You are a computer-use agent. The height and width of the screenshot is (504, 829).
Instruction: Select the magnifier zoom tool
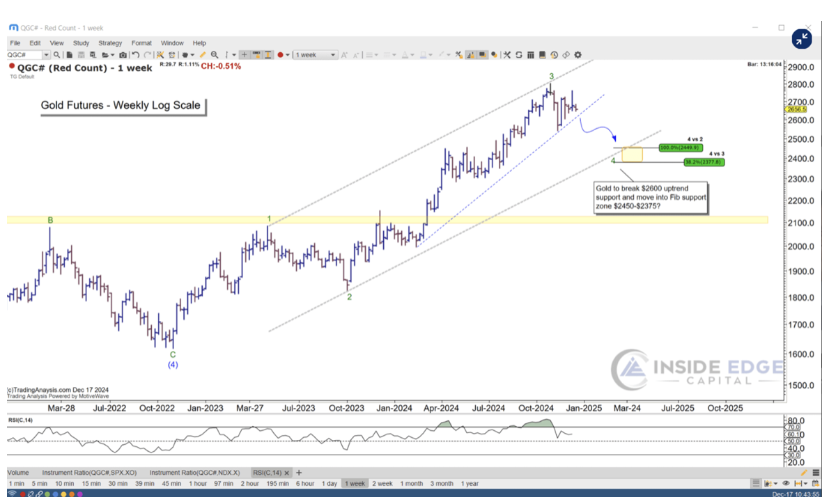215,55
